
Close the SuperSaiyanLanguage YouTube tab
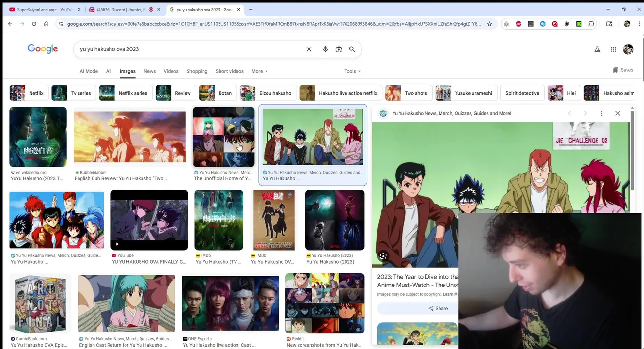point(79,9)
